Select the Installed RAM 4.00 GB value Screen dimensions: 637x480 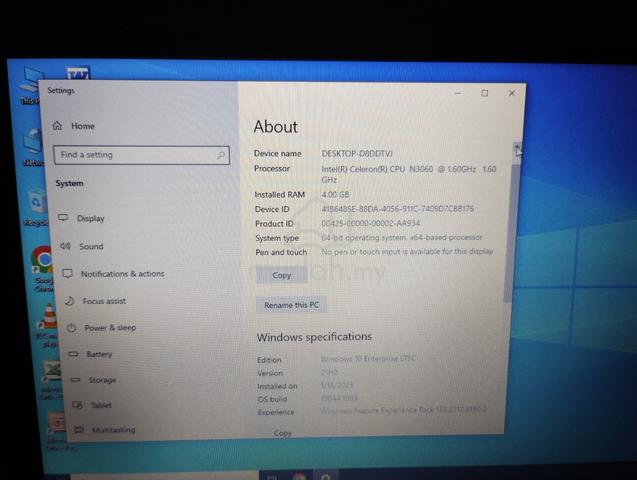335,195
